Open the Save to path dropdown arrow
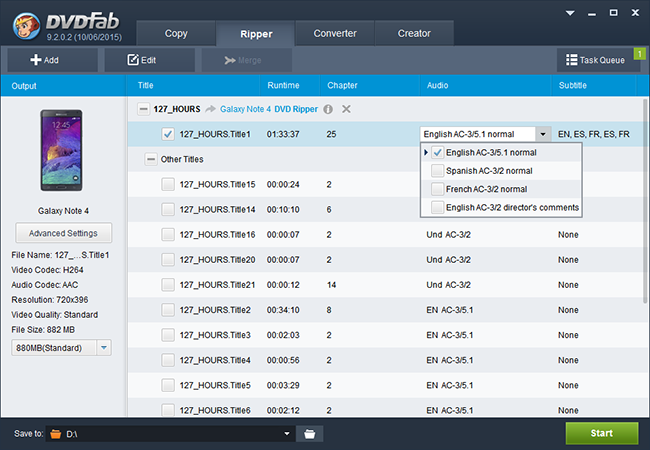The width and height of the screenshot is (650, 450). point(287,434)
